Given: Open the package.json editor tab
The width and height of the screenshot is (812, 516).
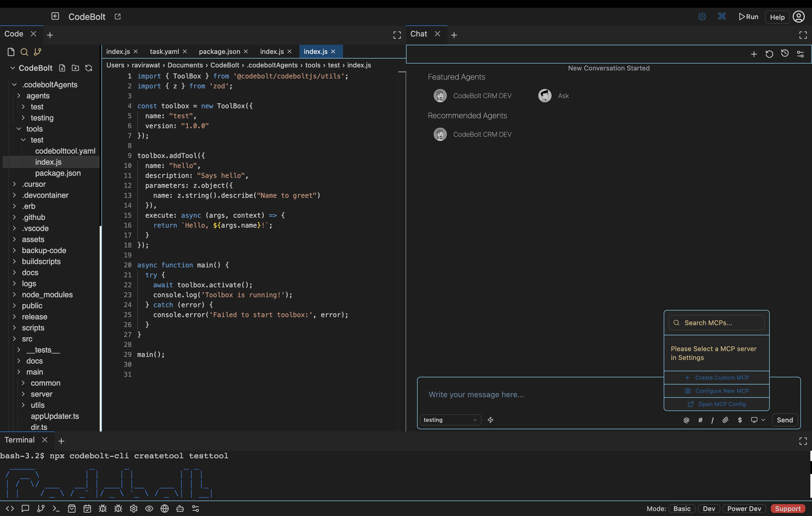Looking at the screenshot, I should coord(220,52).
